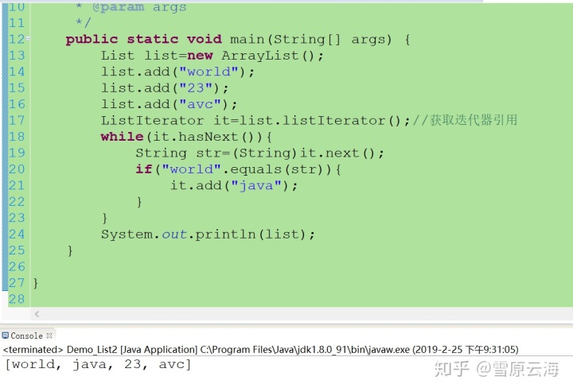The image size is (573, 392).
Task: Click the console output "[world, java, 23, avc]"
Action: click(x=98, y=364)
